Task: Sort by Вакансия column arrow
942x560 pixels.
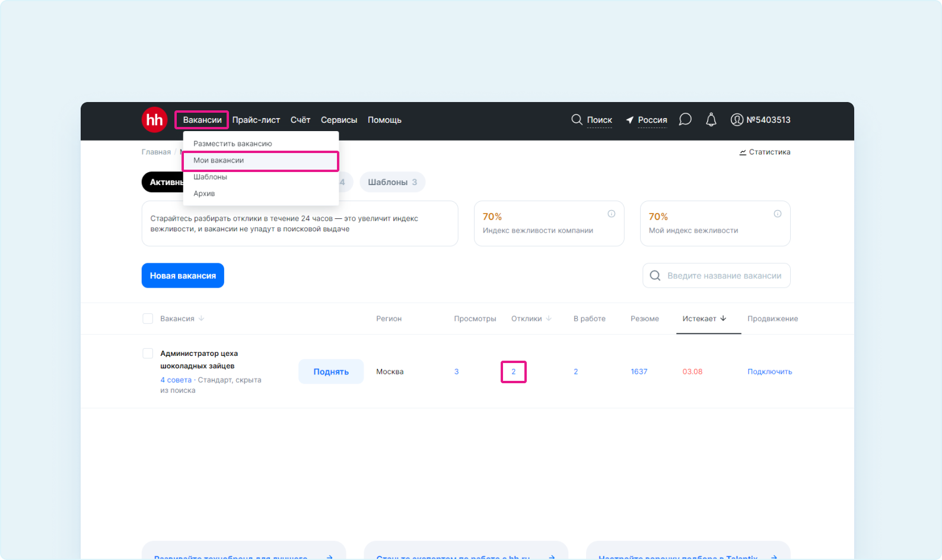Action: [201, 319]
